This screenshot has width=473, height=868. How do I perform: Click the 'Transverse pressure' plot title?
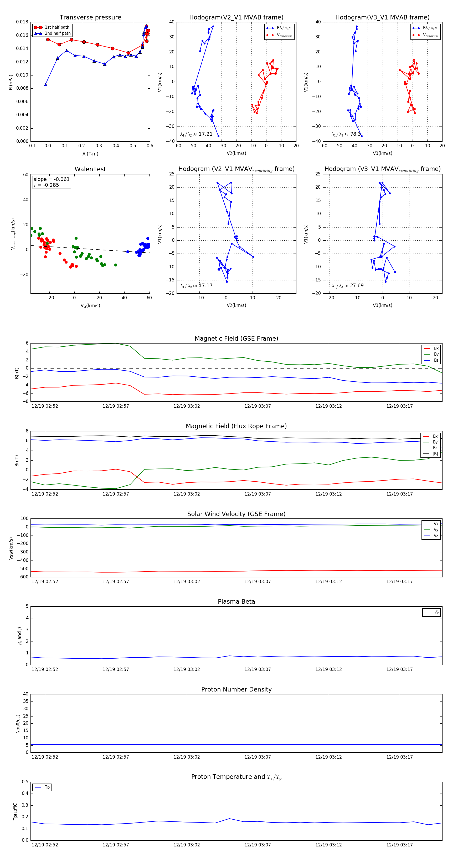pyautogui.click(x=90, y=18)
